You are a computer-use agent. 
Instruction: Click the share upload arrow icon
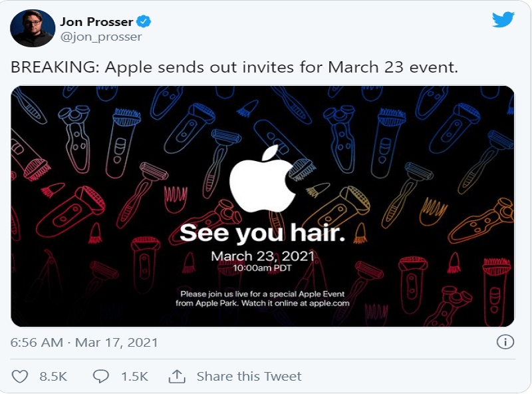176,376
